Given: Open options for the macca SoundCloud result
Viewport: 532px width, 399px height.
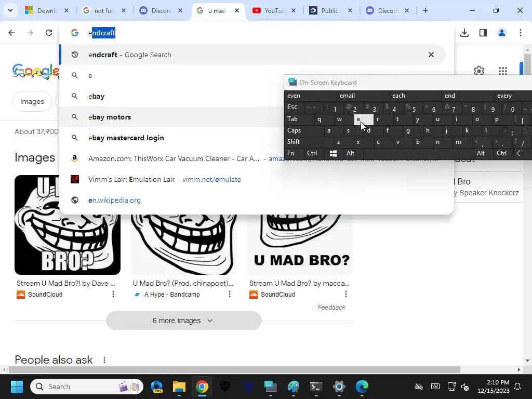Looking at the screenshot, I should pos(345,294).
